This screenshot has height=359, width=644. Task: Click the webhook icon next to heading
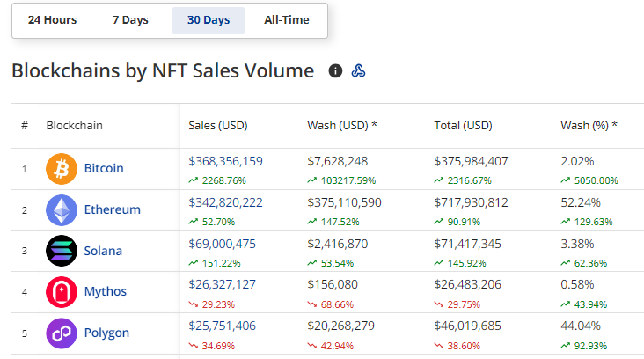[358, 70]
